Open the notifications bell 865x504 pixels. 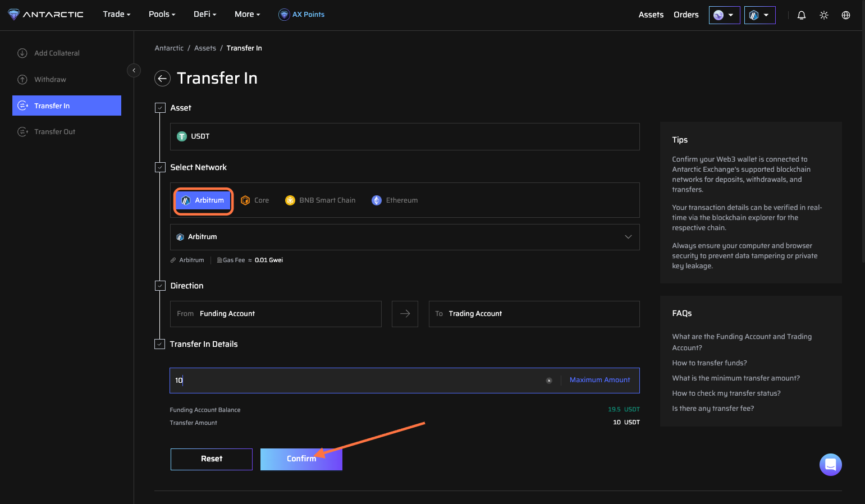pos(802,15)
